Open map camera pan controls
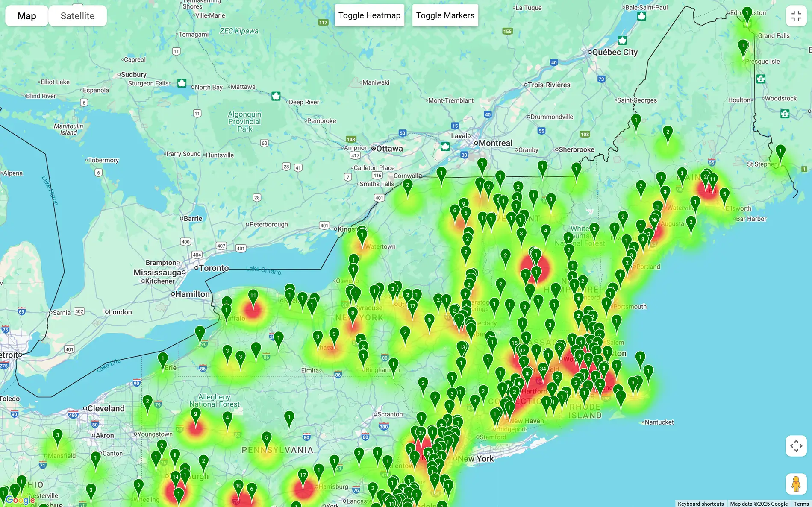812x507 pixels. pos(796,446)
